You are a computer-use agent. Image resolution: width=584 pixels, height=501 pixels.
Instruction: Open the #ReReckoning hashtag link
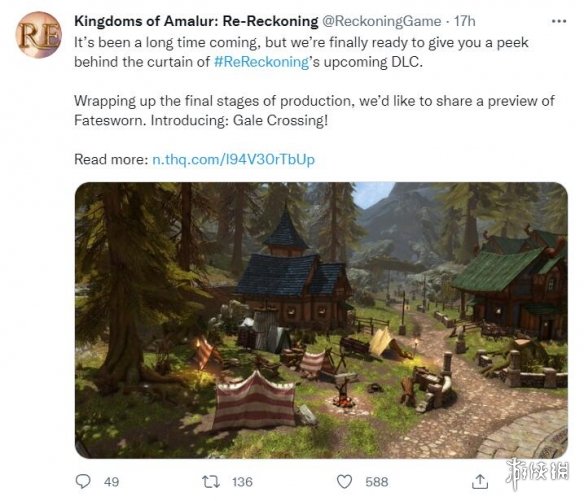pos(261,62)
